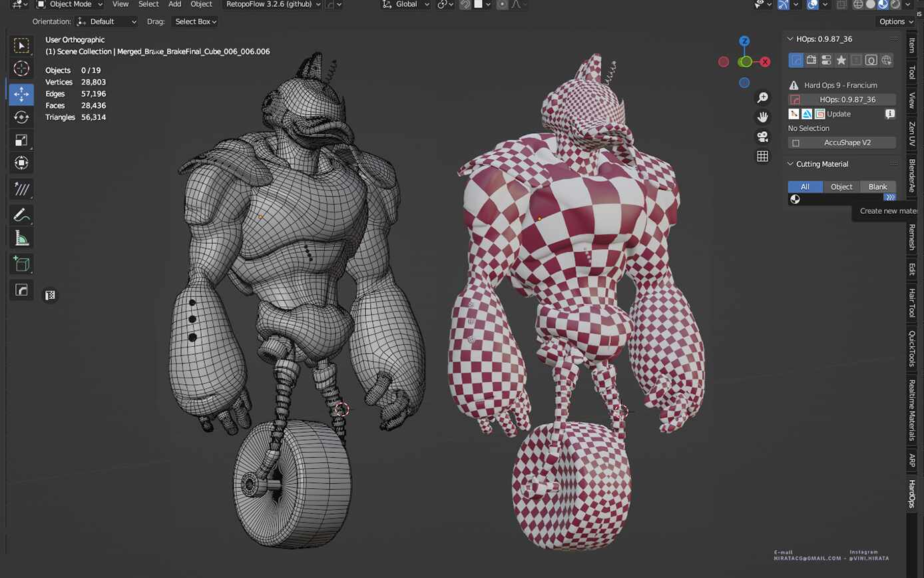The height and width of the screenshot is (578, 924).
Task: Open the shading options dropdown arrow
Action: [908, 4]
